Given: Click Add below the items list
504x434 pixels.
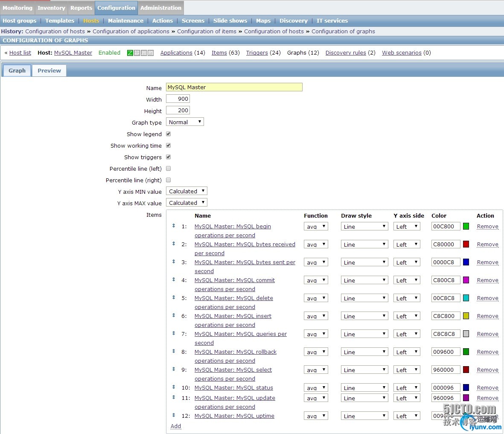Looking at the screenshot, I should pyautogui.click(x=175, y=426).
